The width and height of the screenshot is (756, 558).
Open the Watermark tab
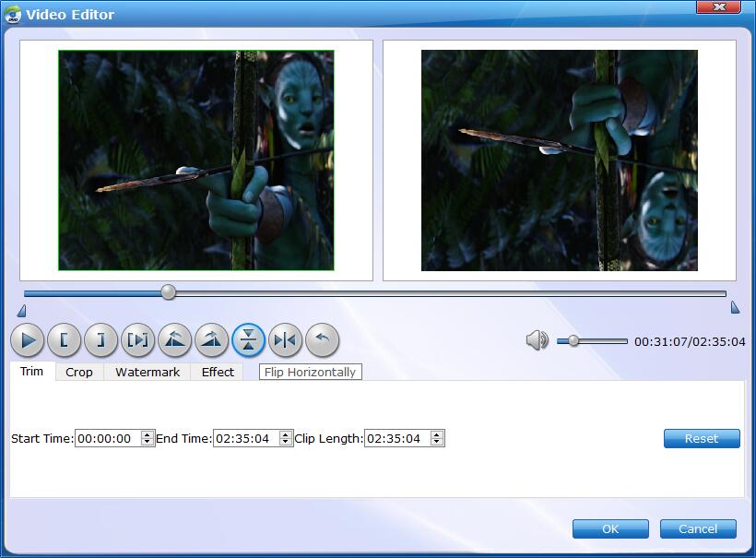148,372
